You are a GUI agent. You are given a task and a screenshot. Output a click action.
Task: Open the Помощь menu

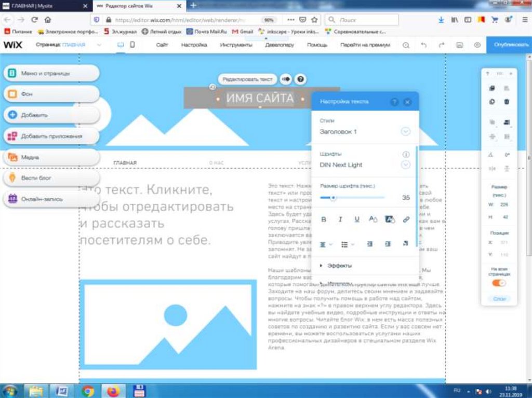[317, 45]
